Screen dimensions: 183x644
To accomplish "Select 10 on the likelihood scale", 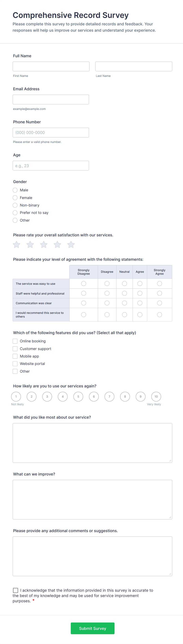I will (156, 396).
